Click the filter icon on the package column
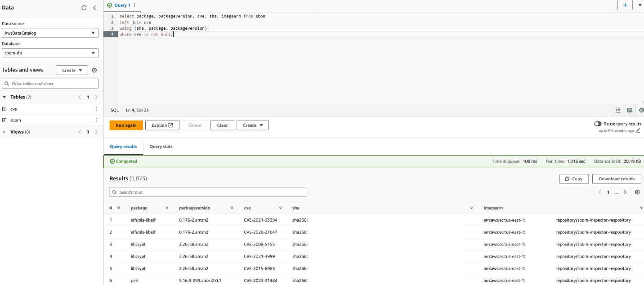 click(x=167, y=208)
